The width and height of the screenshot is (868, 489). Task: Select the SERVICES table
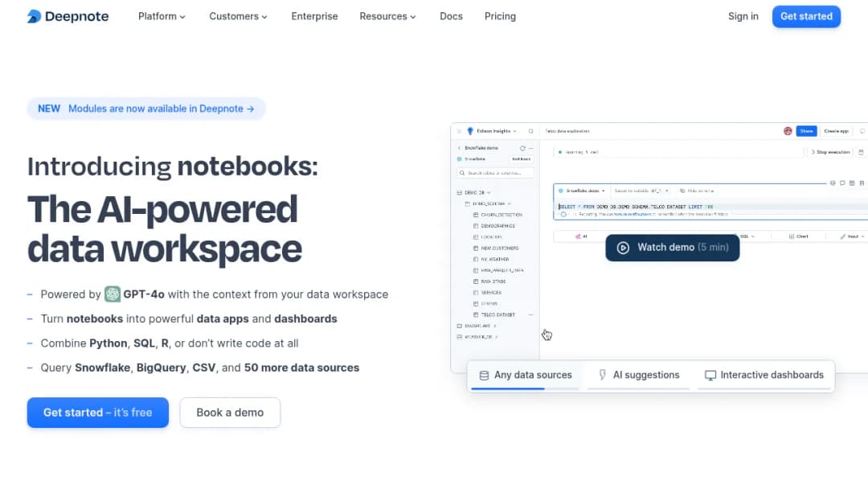487,293
